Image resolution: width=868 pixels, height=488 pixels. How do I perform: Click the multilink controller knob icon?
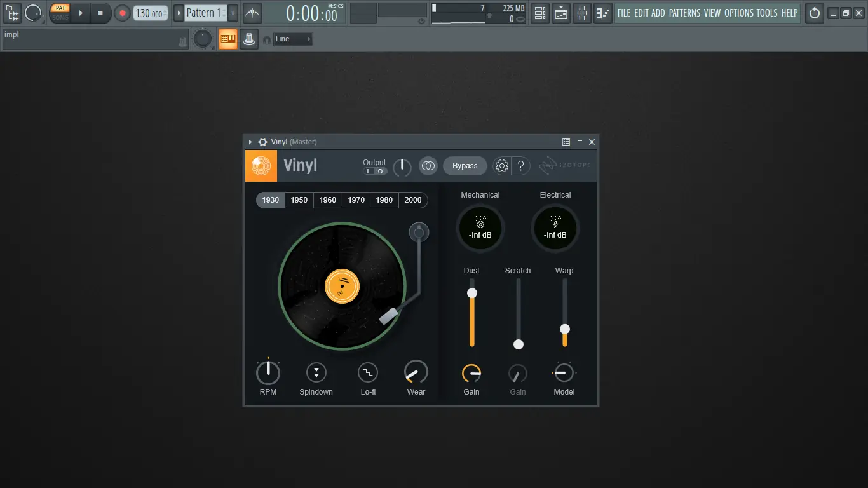click(249, 39)
